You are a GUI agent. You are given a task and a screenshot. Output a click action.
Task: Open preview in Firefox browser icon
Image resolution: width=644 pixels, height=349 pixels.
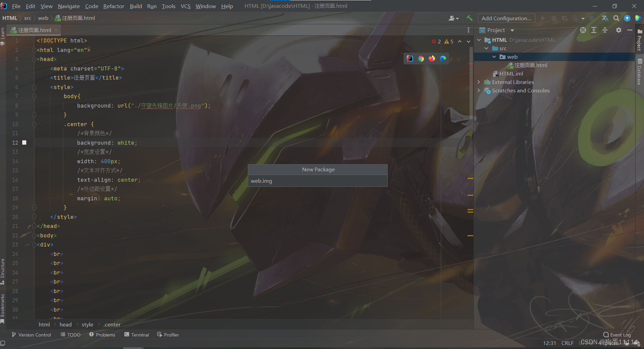(432, 59)
